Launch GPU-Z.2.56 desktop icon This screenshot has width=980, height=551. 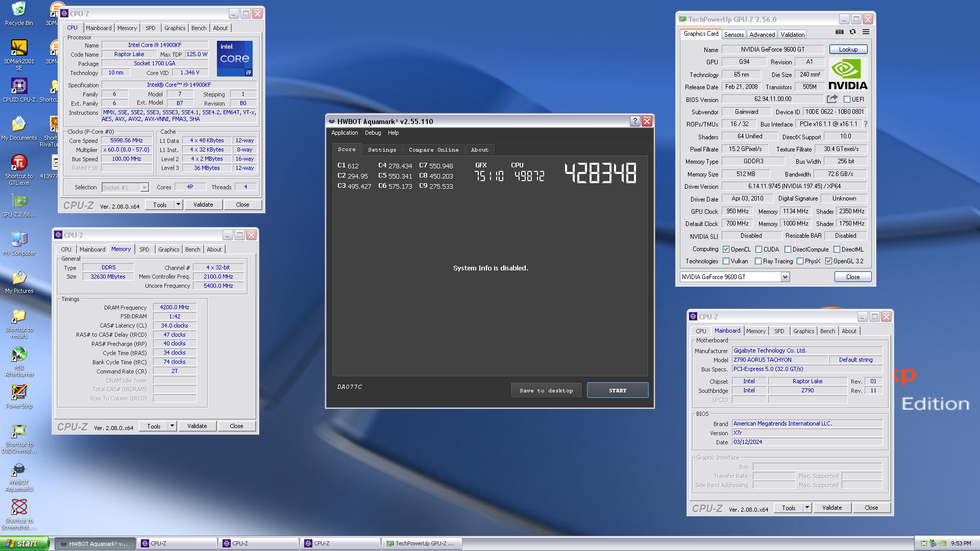(19, 205)
